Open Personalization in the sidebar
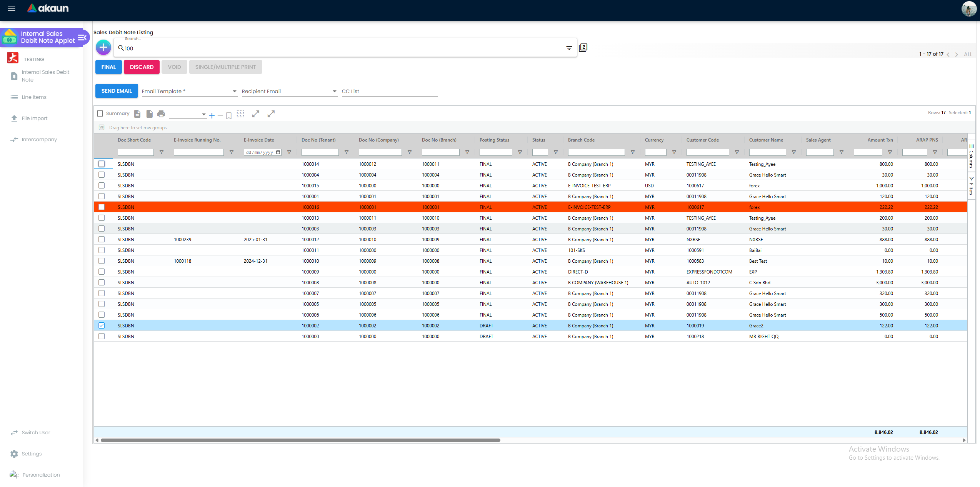 (x=41, y=475)
